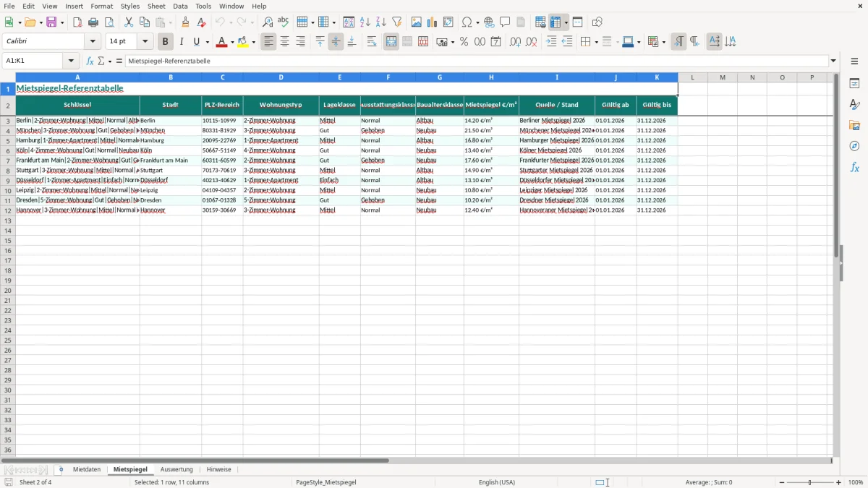Click the Save document icon
The image size is (868, 488).
(x=51, y=22)
